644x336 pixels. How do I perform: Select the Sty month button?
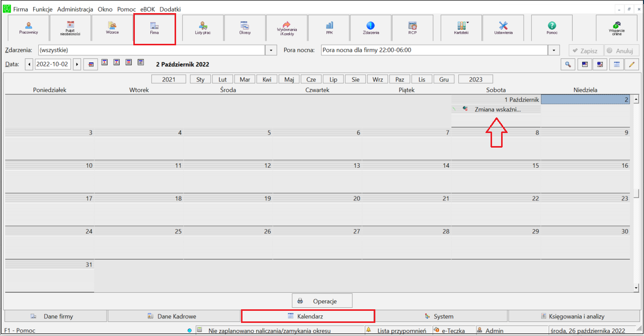pos(200,79)
